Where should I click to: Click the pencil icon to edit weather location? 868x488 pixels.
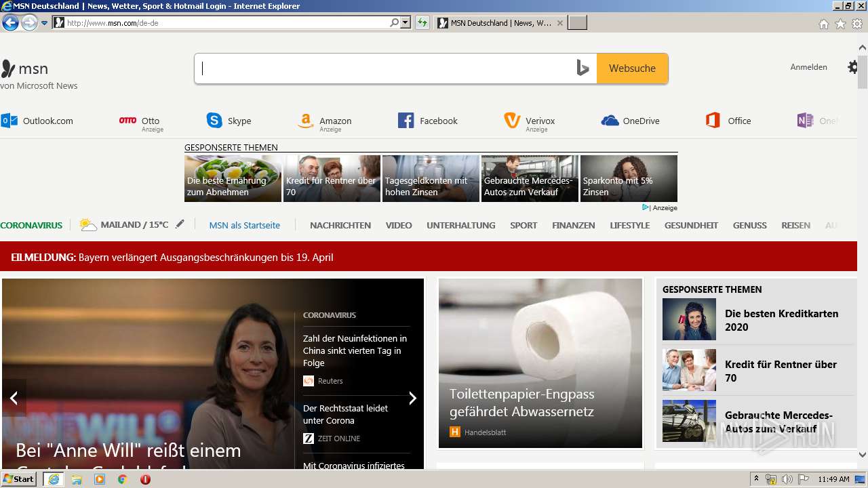tap(180, 224)
